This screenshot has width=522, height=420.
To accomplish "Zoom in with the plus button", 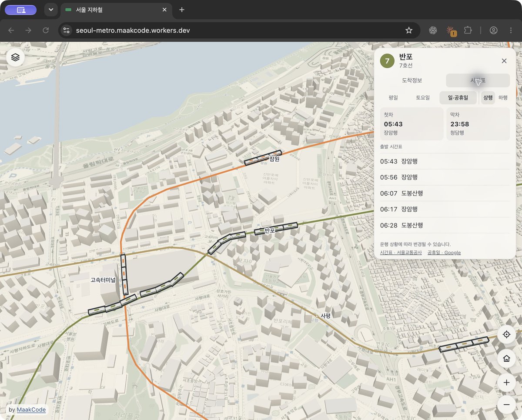I will (506, 383).
